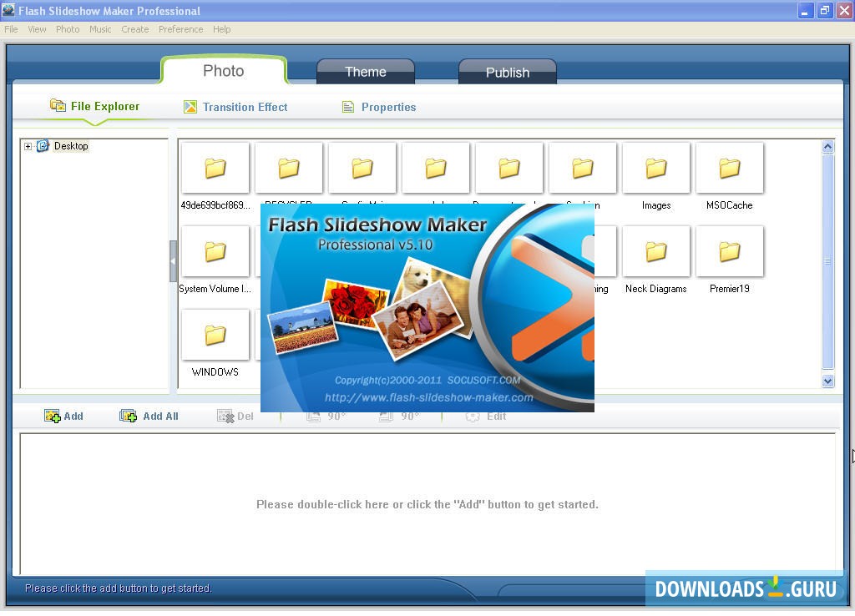This screenshot has height=616, width=855.
Task: Click the empty photo list area to add photos
Action: click(x=427, y=504)
